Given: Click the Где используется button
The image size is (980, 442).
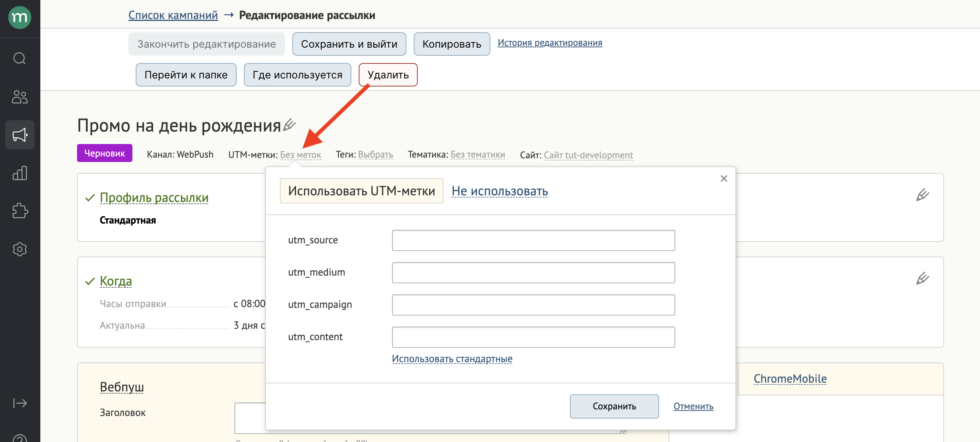Looking at the screenshot, I should tap(297, 75).
